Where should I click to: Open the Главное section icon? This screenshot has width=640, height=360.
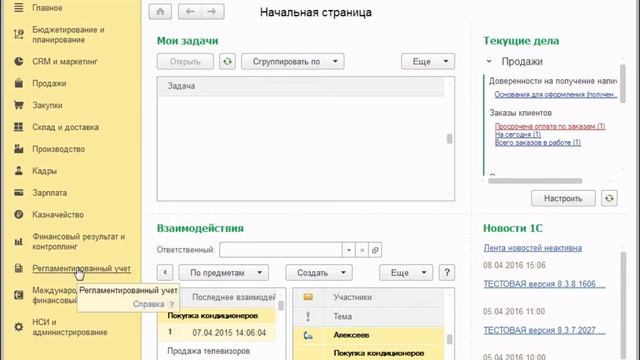click(x=19, y=7)
